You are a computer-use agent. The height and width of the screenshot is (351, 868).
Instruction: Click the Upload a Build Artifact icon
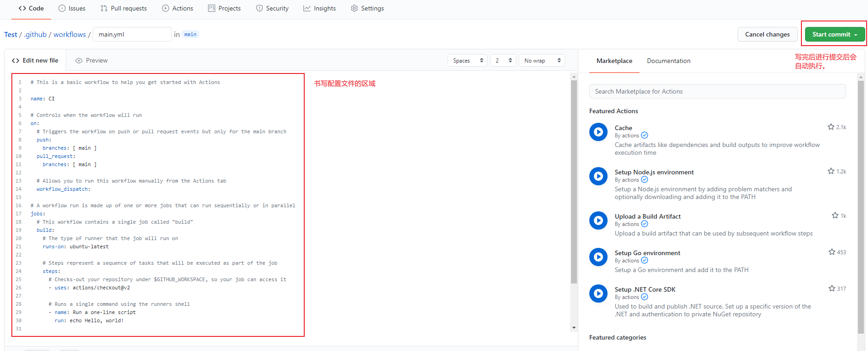598,220
